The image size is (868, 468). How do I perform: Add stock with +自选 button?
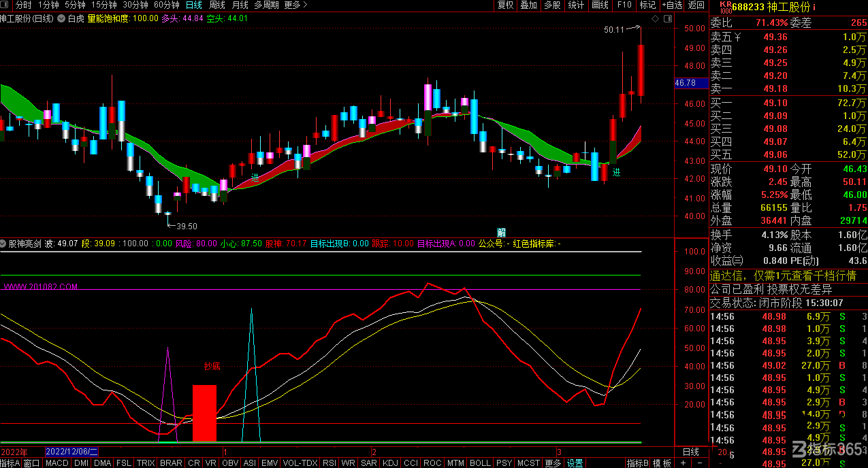[x=671, y=5]
